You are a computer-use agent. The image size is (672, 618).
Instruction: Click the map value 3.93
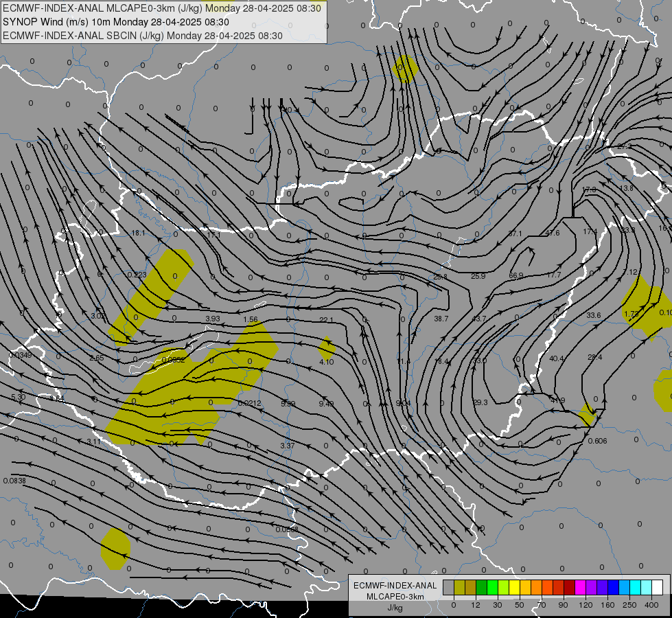pos(213,319)
